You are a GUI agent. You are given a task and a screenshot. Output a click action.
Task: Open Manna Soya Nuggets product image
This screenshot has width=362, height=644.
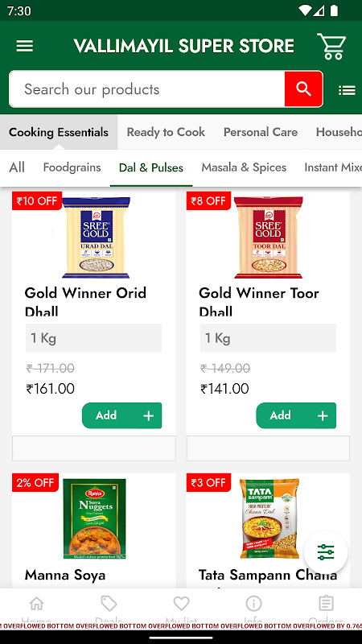[94, 518]
